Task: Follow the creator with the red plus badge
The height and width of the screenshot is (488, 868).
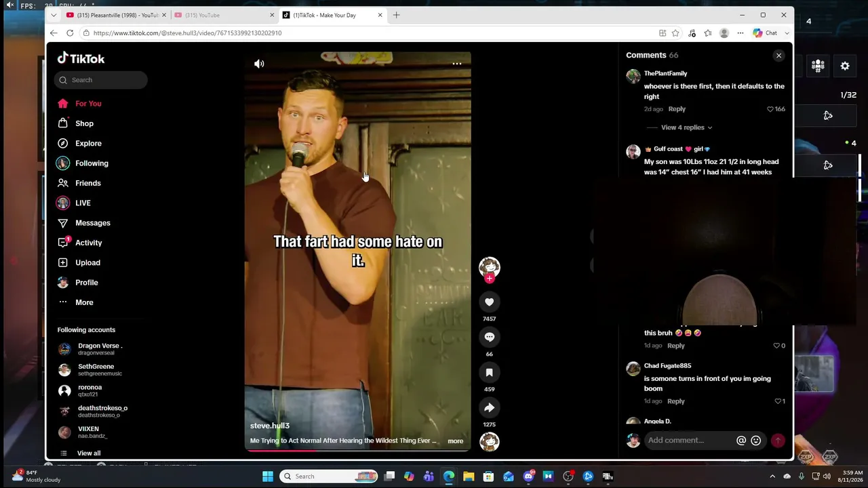Action: click(x=490, y=279)
